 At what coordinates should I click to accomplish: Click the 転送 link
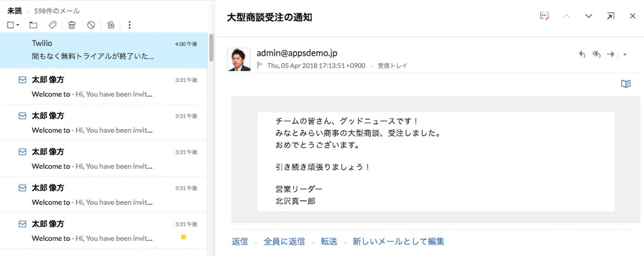[329, 241]
